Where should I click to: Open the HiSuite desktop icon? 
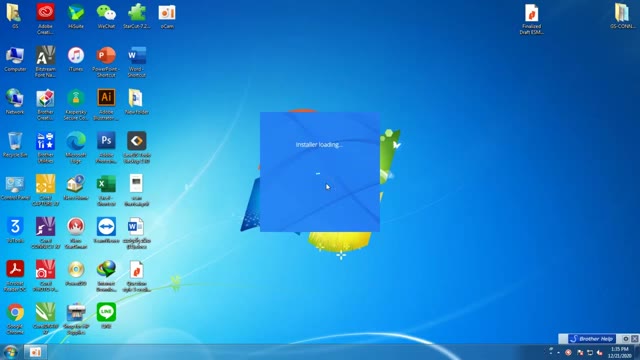coord(76,16)
